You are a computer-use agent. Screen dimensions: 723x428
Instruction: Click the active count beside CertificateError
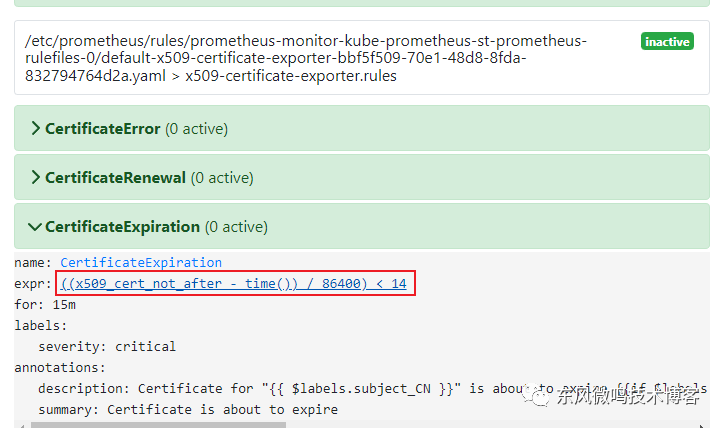(196, 128)
